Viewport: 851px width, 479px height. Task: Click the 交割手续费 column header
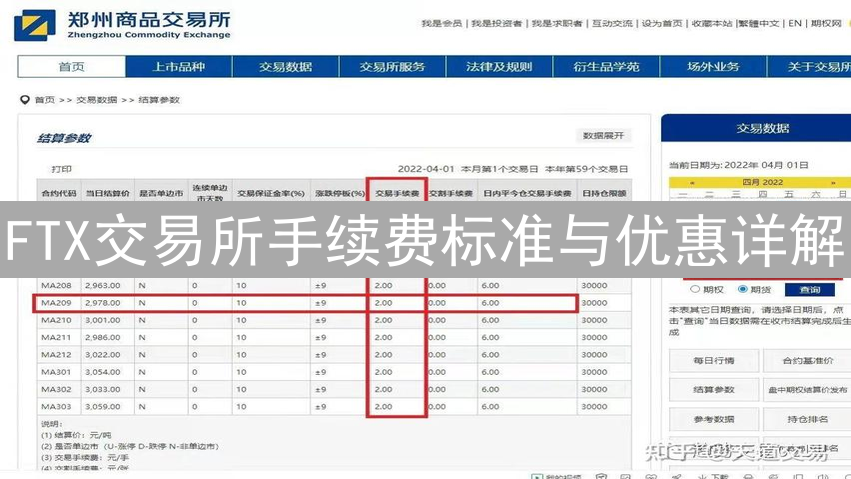pyautogui.click(x=450, y=193)
